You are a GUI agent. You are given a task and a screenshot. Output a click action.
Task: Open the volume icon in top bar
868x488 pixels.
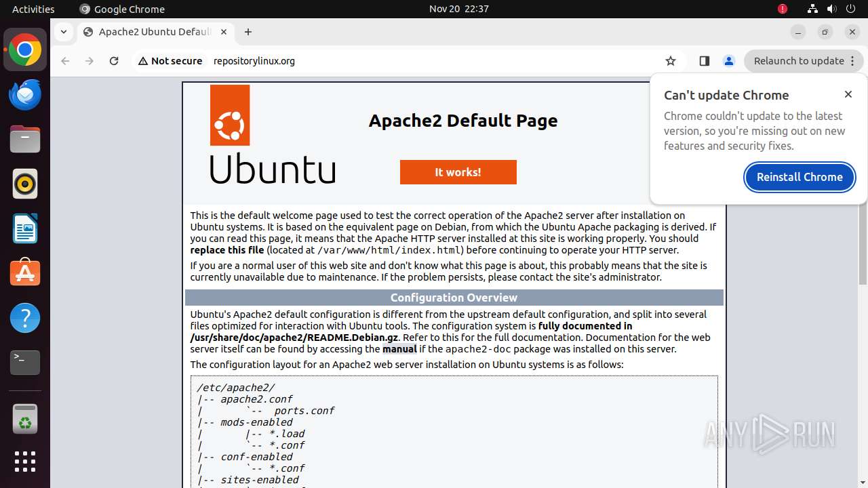point(832,9)
